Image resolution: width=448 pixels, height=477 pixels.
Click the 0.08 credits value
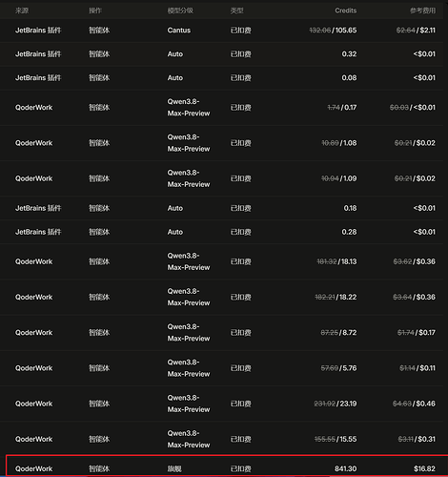[x=349, y=77]
